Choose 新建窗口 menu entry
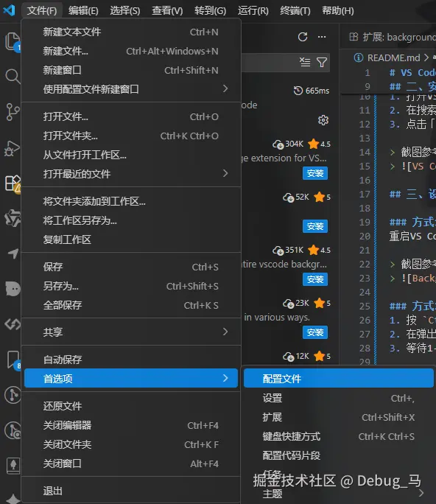Image resolution: width=436 pixels, height=504 pixels. [131, 70]
